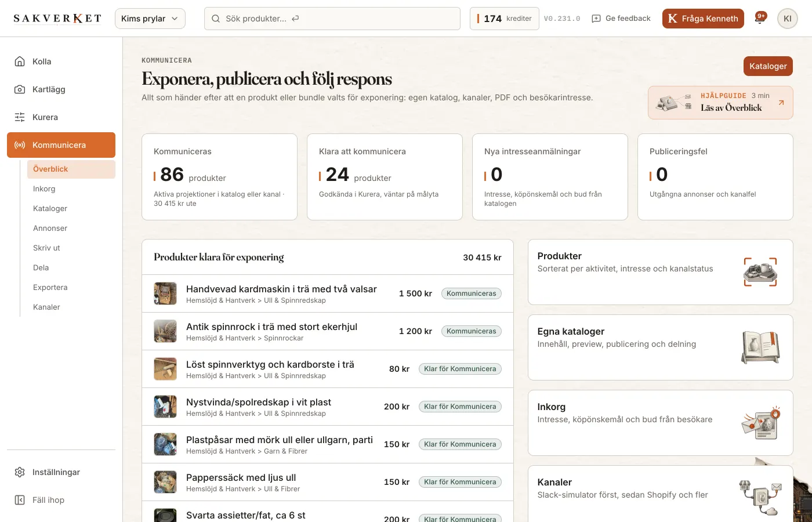Open the Kataloger submenu item
Screen dimensions: 812x522
[50, 208]
